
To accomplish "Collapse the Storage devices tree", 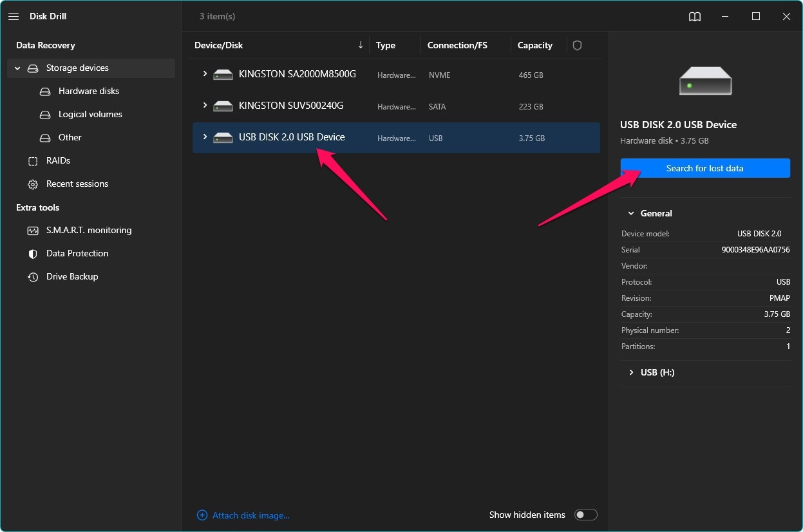I will (x=18, y=68).
